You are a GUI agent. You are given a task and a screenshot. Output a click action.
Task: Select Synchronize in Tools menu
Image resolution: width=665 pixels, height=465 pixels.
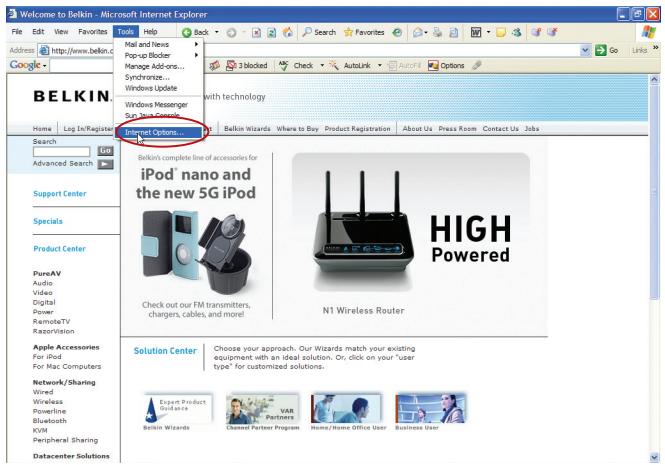159,77
